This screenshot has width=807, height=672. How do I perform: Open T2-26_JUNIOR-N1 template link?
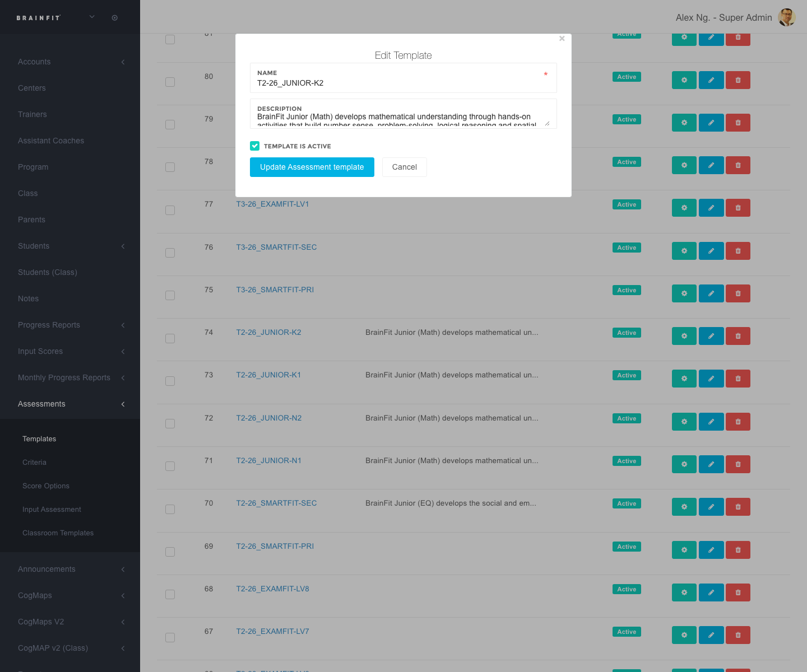(x=268, y=461)
